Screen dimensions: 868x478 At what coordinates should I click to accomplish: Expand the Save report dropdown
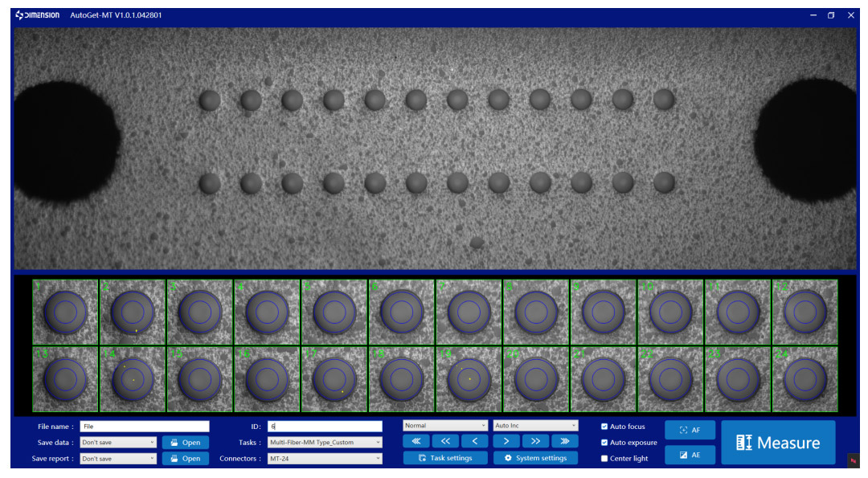point(118,459)
